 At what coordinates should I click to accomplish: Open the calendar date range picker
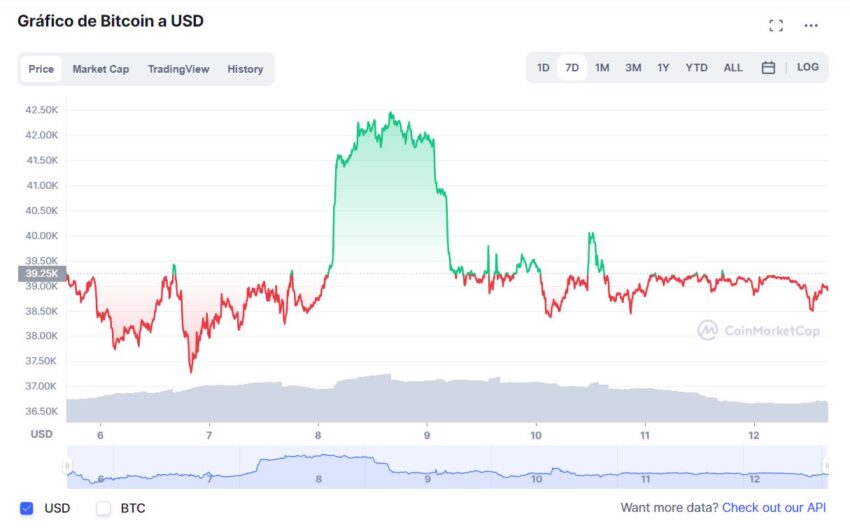coord(768,68)
